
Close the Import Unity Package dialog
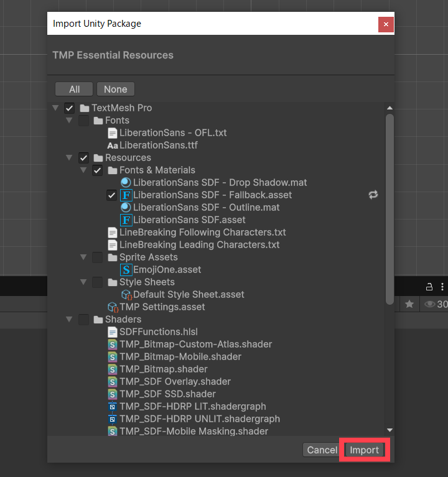tap(386, 24)
